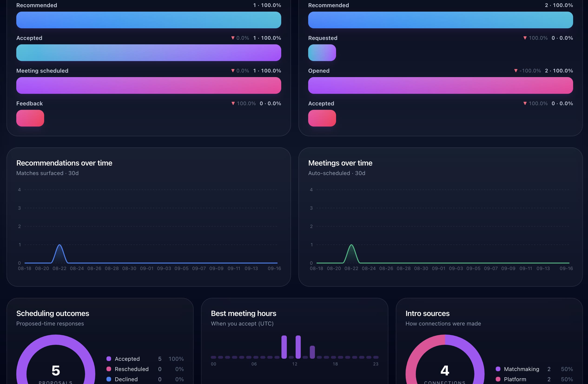Click the pink Platform legend dot
This screenshot has height=384, width=588.
click(x=498, y=379)
